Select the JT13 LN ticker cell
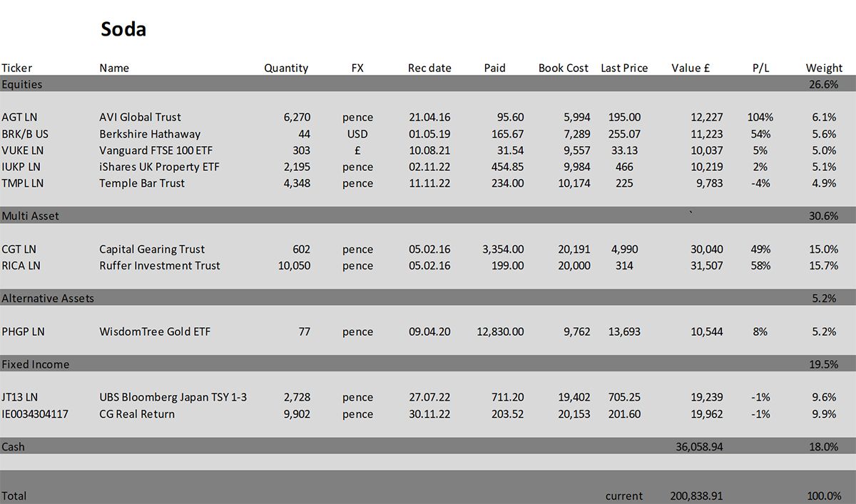The width and height of the screenshot is (856, 504). pos(20,397)
